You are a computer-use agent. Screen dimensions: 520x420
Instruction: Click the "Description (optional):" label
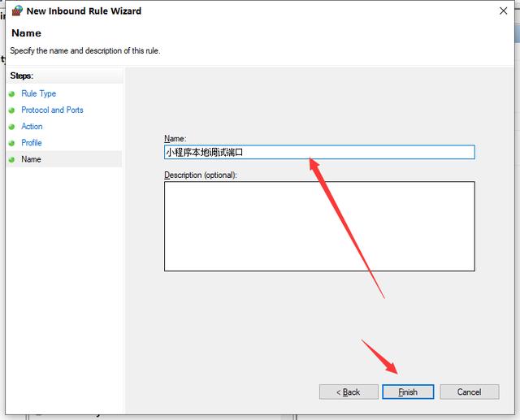point(201,175)
